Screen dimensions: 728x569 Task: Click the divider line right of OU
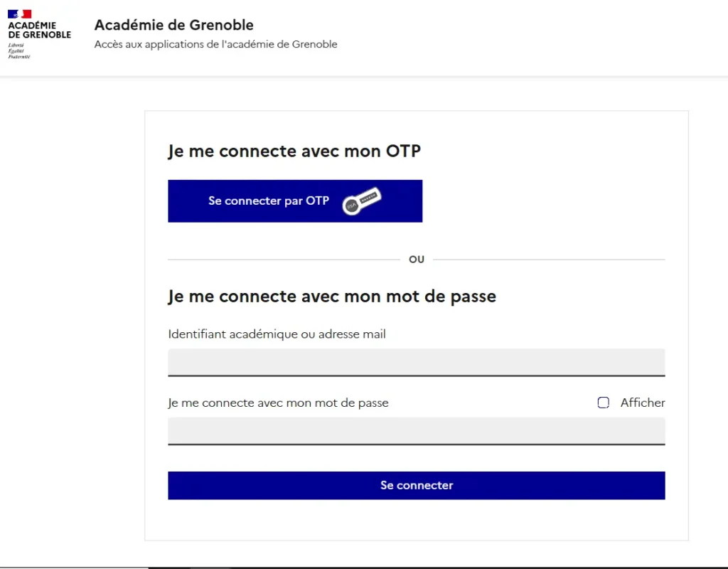549,259
